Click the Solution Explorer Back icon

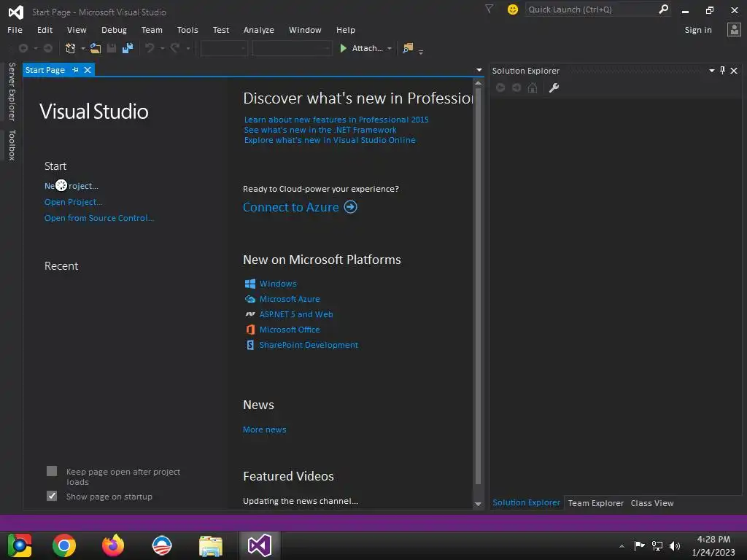point(500,87)
